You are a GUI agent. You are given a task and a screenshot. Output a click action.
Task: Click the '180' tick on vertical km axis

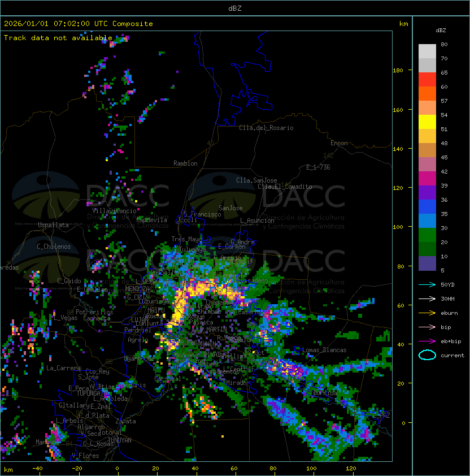pyautogui.click(x=398, y=71)
